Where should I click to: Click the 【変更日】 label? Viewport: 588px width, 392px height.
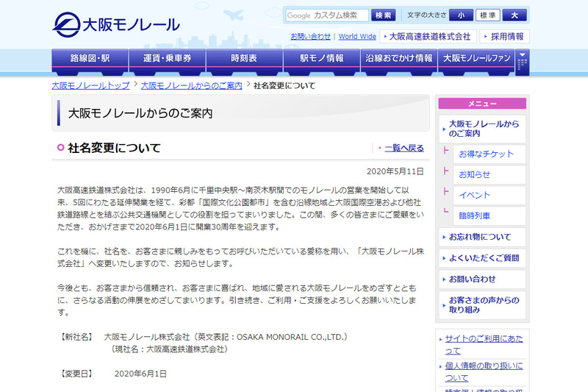tap(76, 374)
